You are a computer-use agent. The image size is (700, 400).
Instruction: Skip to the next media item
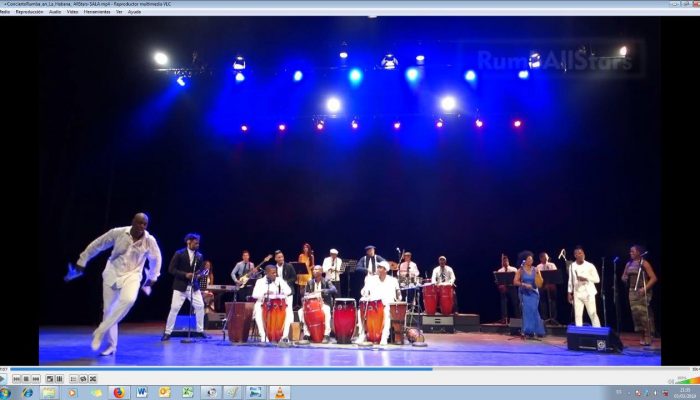[x=36, y=379]
